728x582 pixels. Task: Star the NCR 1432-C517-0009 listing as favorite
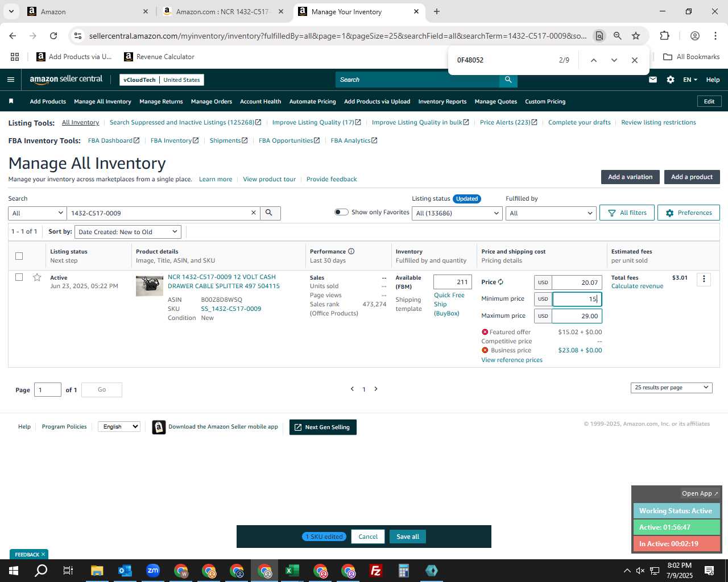point(37,277)
